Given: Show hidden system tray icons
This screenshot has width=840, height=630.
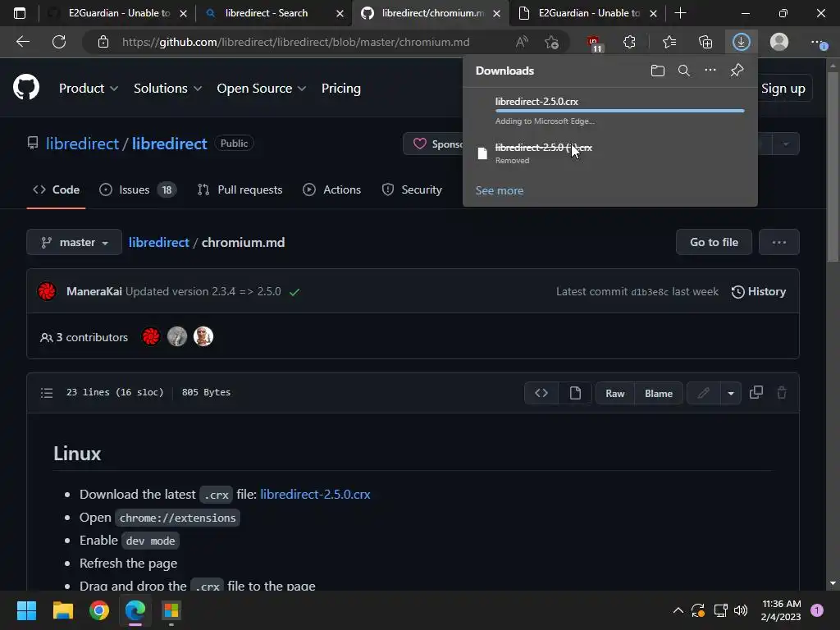Looking at the screenshot, I should (678, 610).
